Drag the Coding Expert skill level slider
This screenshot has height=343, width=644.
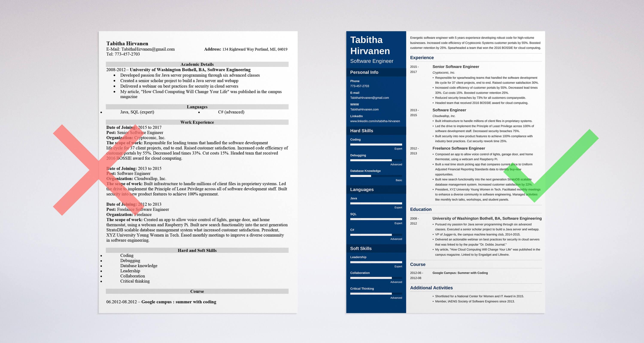(x=402, y=145)
